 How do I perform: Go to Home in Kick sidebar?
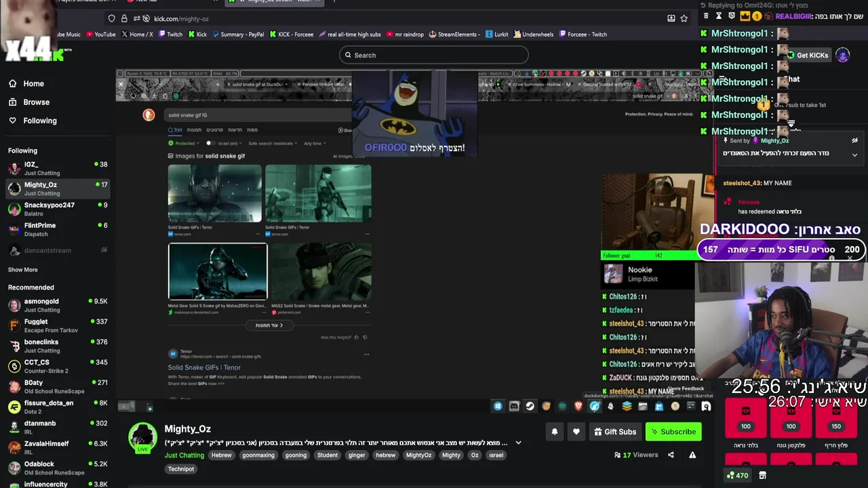pos(26,83)
